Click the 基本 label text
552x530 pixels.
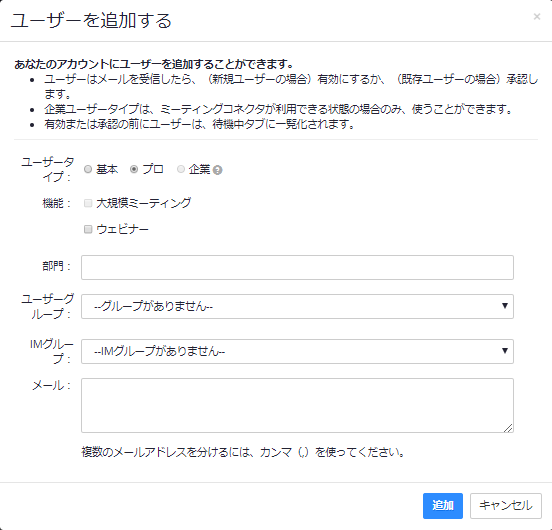coord(107,169)
